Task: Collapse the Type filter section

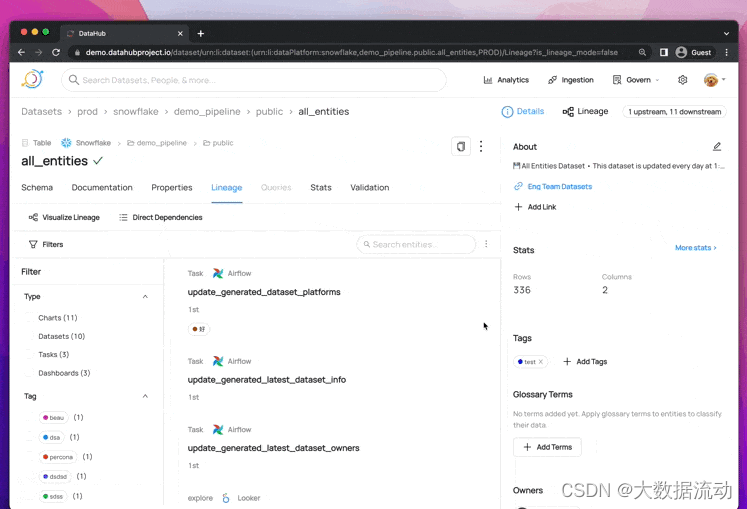Action: tap(145, 296)
